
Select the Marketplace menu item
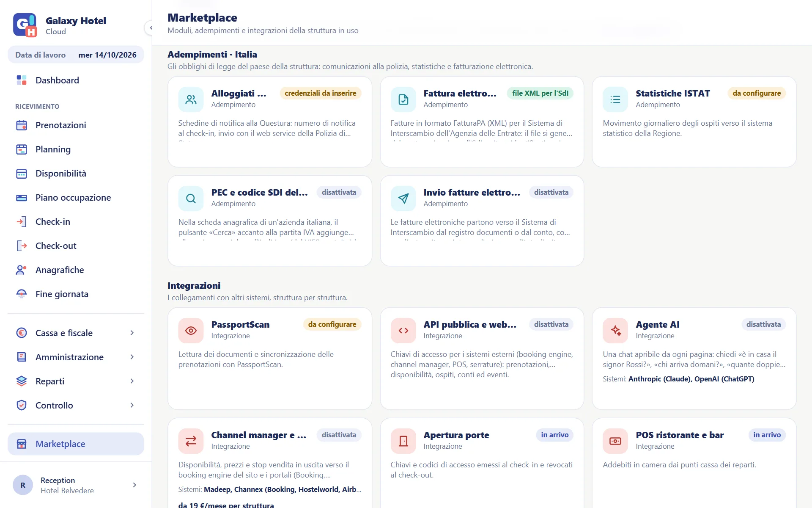pyautogui.click(x=76, y=444)
